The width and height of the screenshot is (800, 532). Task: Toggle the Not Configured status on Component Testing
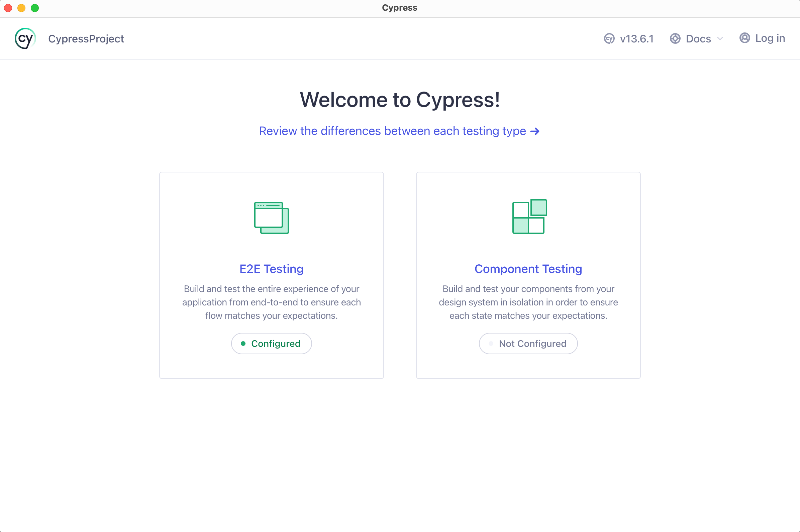click(528, 343)
